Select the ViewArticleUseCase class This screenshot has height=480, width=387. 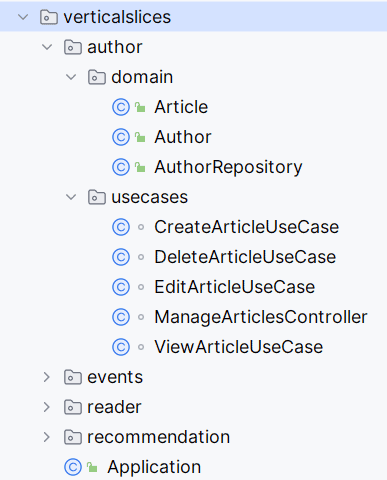(238, 347)
